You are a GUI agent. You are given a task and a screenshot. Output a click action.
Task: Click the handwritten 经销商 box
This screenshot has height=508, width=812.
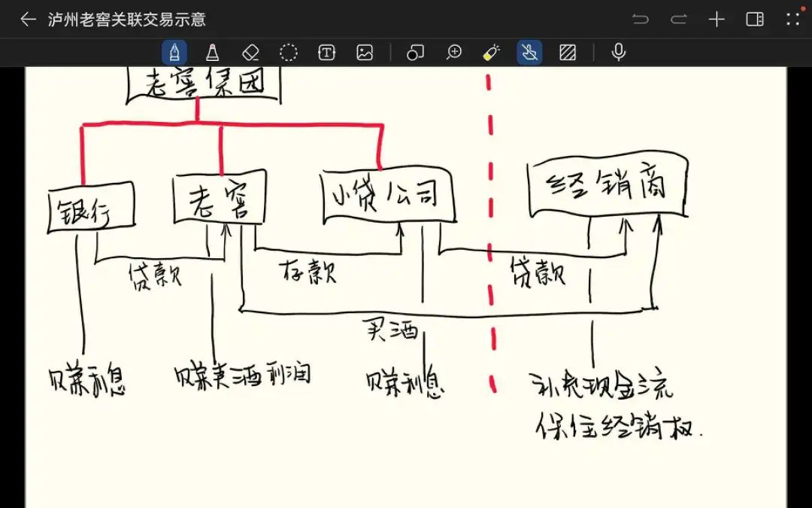pos(608,185)
